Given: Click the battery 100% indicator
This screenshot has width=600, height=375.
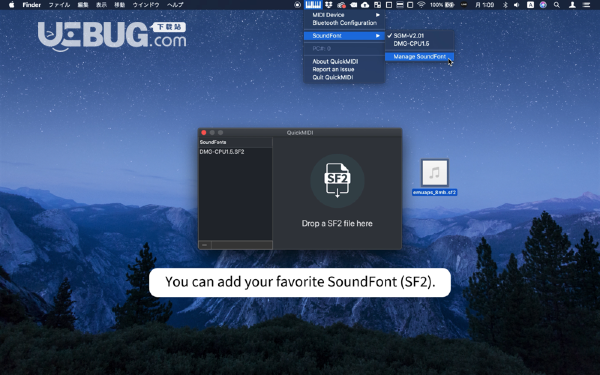Looking at the screenshot, I should (442, 5).
